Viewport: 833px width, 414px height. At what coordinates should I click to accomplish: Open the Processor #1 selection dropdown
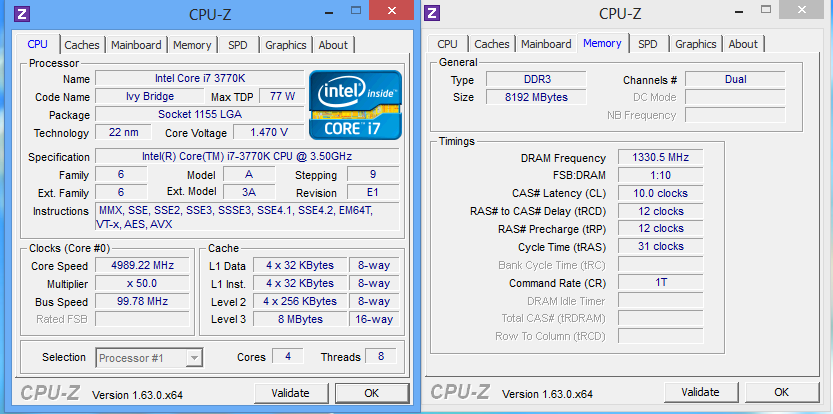tap(149, 358)
